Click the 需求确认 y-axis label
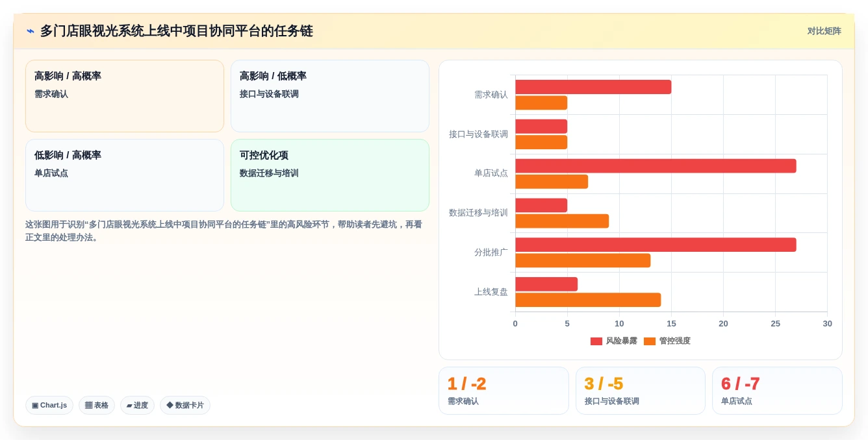868x440 pixels. (x=491, y=95)
